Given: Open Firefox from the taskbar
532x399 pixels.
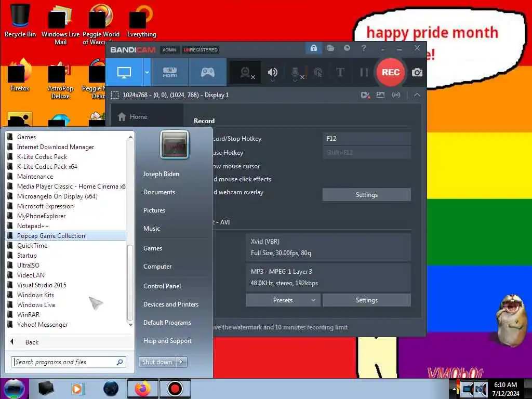Looking at the screenshot, I should tap(143, 389).
